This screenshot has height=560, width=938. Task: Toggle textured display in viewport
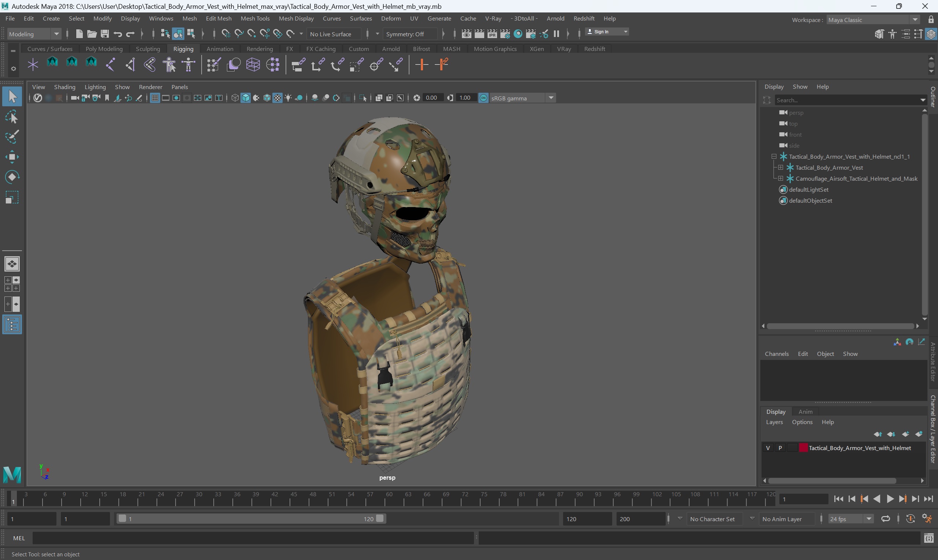[278, 98]
